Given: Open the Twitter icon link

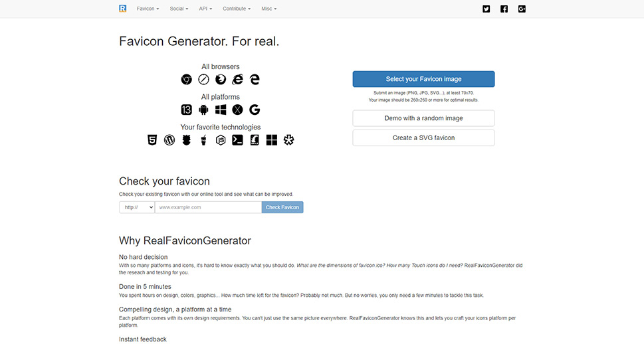Looking at the screenshot, I should (486, 9).
